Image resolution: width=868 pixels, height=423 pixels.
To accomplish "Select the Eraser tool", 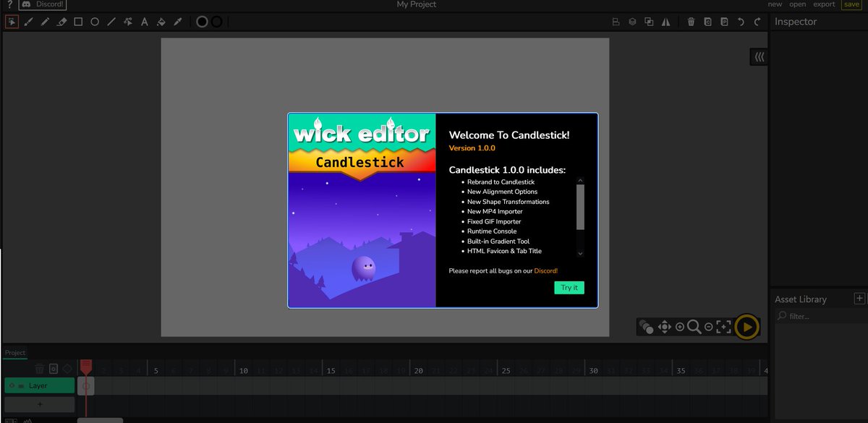I will pyautogui.click(x=61, y=22).
